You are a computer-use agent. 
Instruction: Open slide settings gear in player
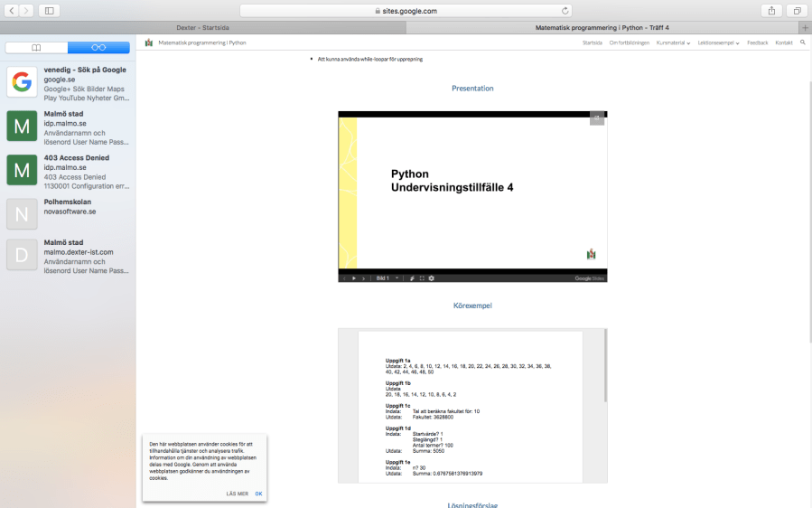point(432,278)
